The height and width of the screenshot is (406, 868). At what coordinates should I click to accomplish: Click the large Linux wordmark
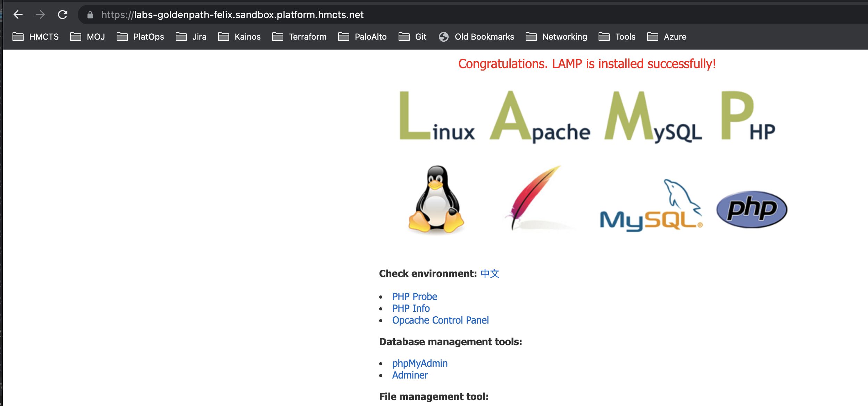point(437,116)
